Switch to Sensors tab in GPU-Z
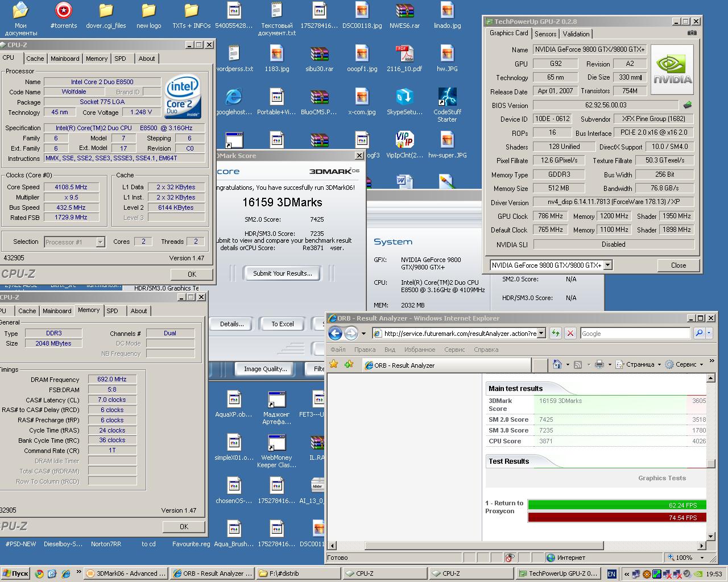This screenshot has height=582, width=728. pos(545,34)
